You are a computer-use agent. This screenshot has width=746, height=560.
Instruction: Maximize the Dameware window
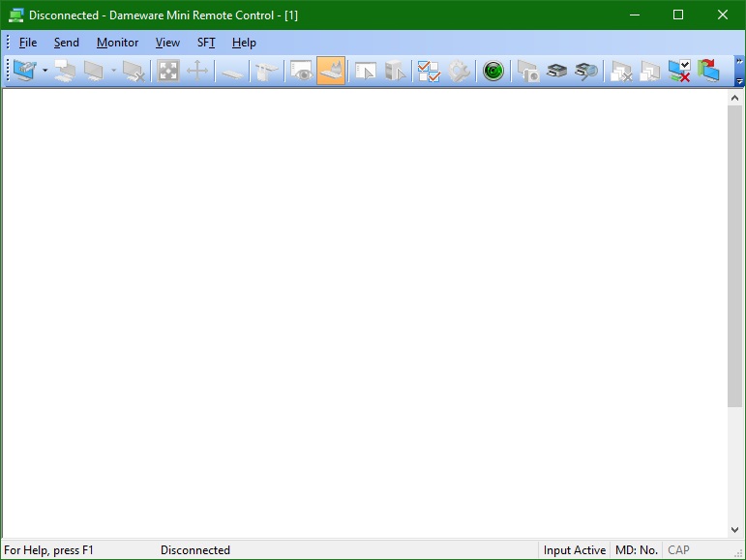click(x=678, y=15)
